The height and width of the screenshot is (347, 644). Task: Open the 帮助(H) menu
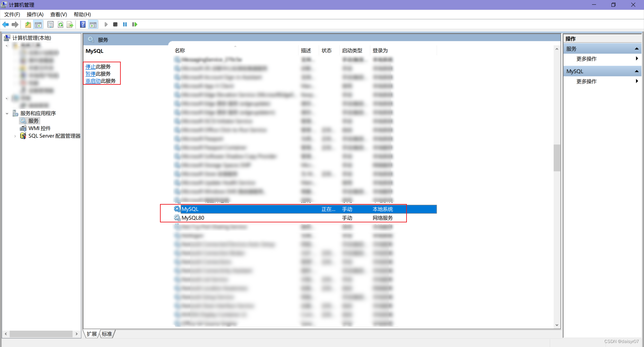click(x=83, y=14)
